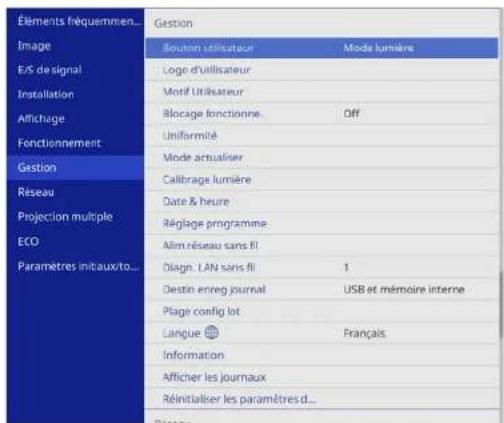Viewport: 504px width, 423px height.
Task: Click the settings list scrollbar thumb
Action: [501, 306]
